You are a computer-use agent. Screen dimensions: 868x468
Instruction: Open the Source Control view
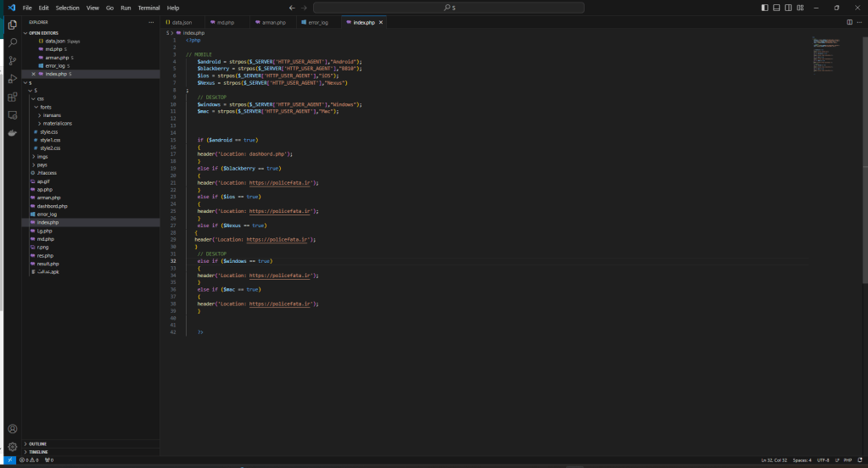click(x=13, y=60)
